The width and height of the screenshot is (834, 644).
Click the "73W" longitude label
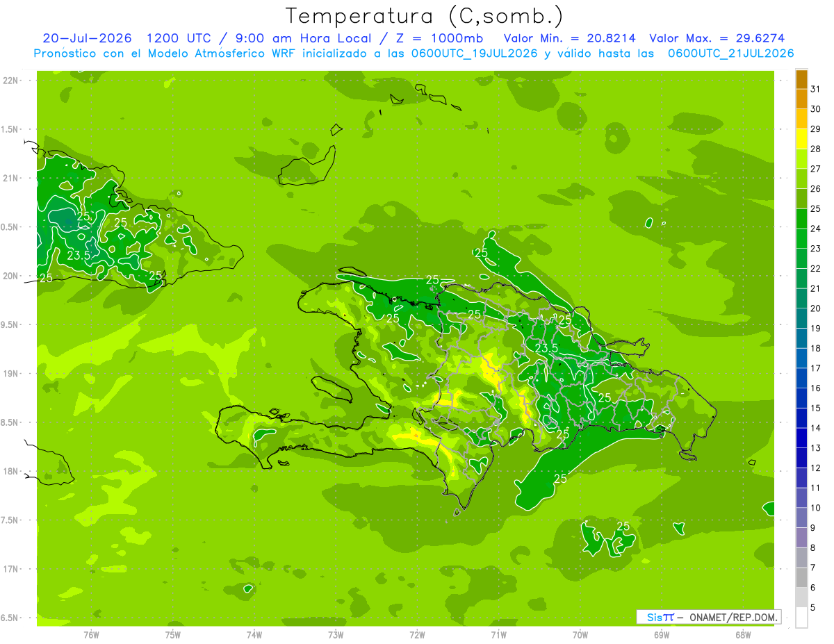(336, 634)
